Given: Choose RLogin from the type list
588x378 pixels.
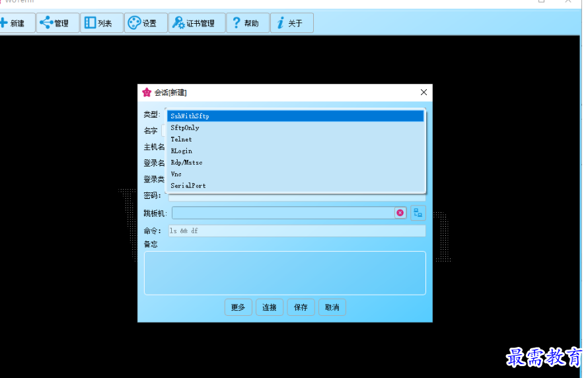Looking at the screenshot, I should click(295, 151).
